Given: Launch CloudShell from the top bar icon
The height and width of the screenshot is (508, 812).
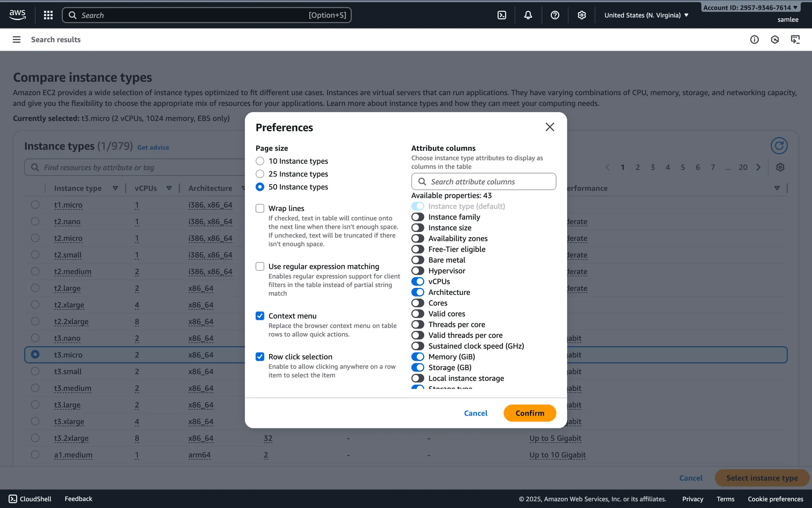Looking at the screenshot, I should point(502,15).
